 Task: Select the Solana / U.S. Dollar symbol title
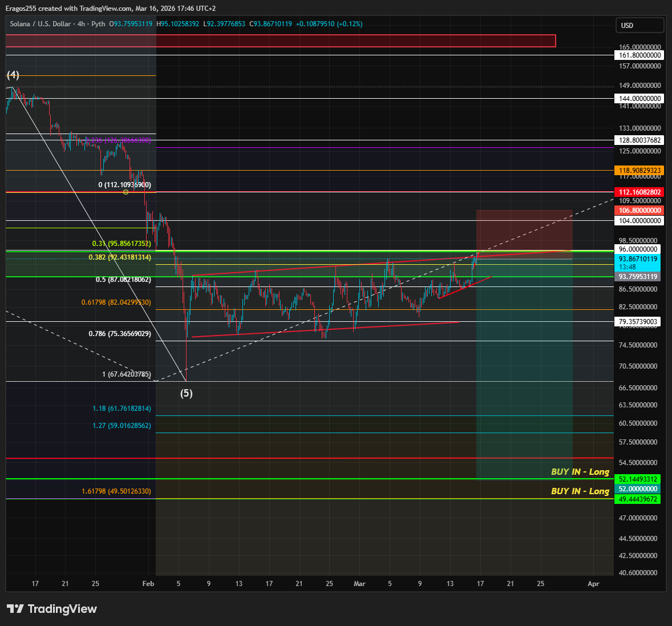click(x=41, y=24)
